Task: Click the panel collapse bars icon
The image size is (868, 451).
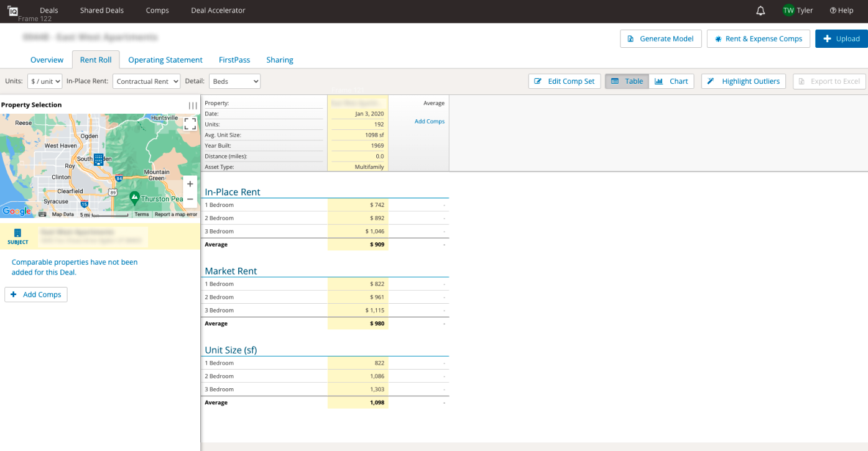Action: (x=193, y=106)
